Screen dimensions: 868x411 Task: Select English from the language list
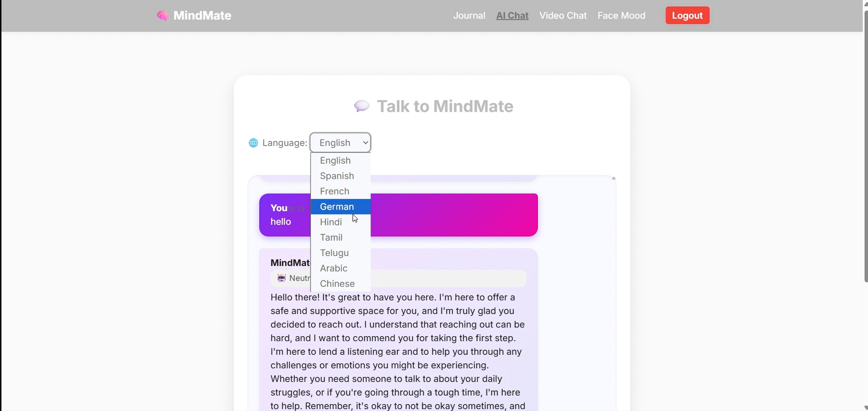(340, 161)
